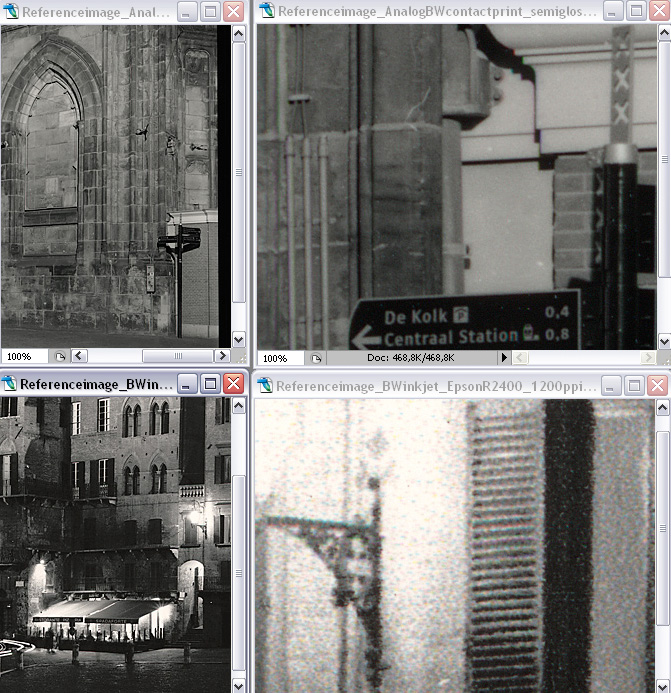Click the document icon of the BWinkjet_EpsonR2400 window
This screenshot has width=671, height=693.
click(x=265, y=385)
